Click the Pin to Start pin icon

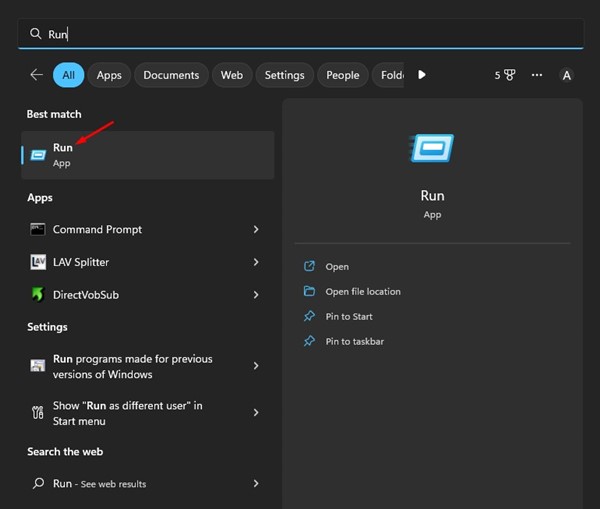point(309,316)
